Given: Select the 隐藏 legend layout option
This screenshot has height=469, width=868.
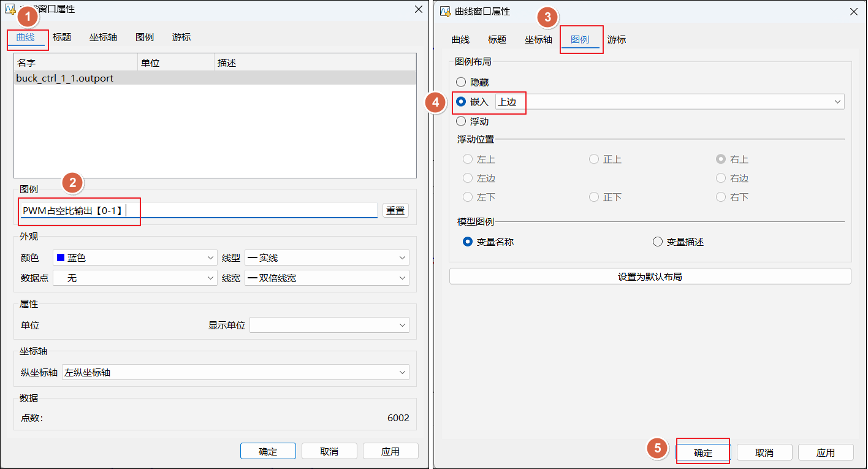Looking at the screenshot, I should 461,82.
